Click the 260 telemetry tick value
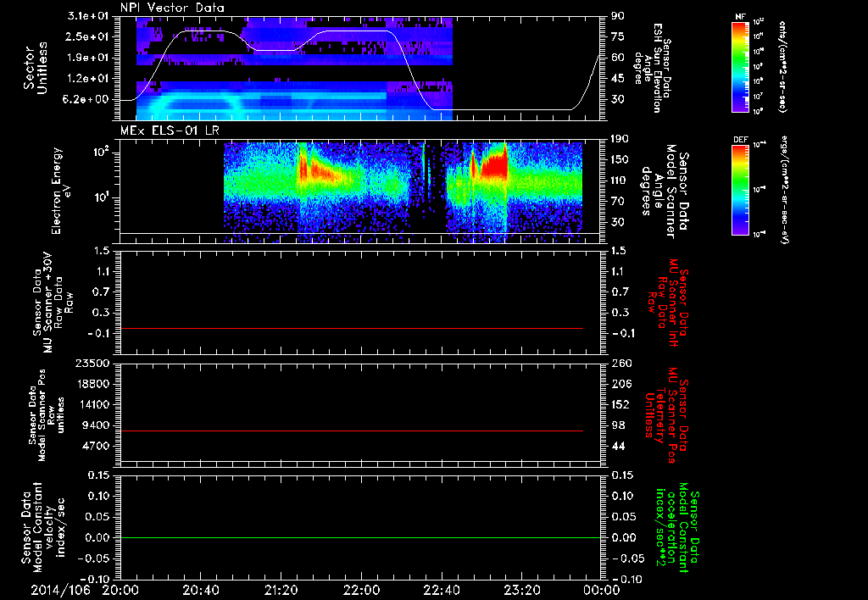868x600 pixels. [620, 364]
